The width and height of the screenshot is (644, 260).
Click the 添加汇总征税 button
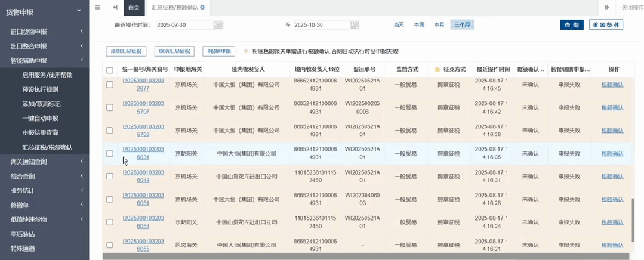(126, 51)
